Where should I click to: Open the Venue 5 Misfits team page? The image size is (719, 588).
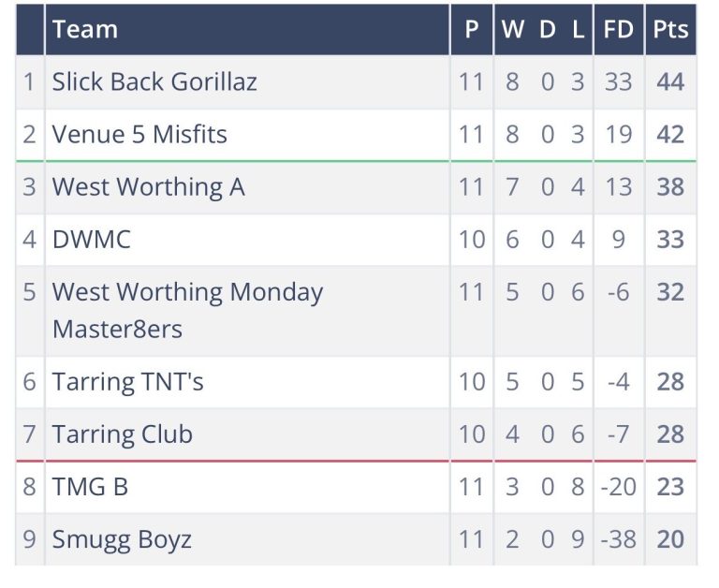click(x=139, y=135)
